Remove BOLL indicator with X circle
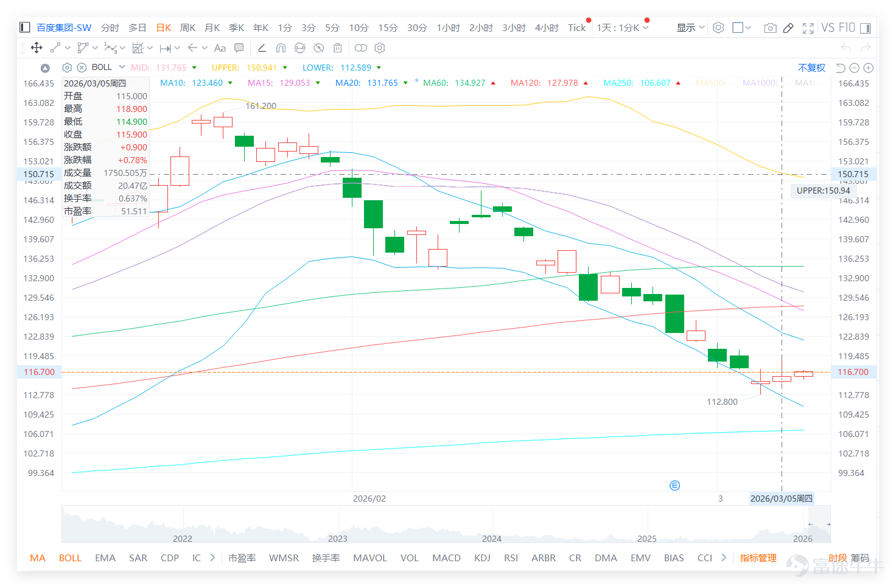This screenshot has width=896, height=588. (x=82, y=68)
